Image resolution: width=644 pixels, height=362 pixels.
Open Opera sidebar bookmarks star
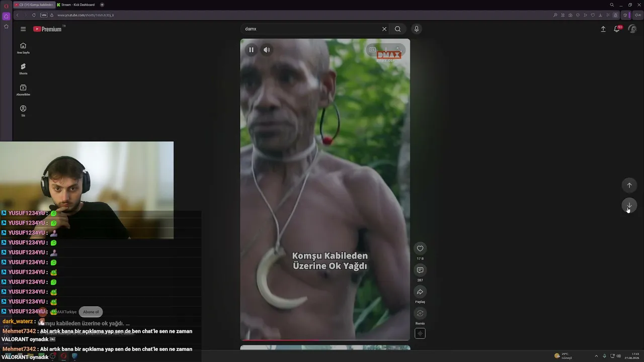coord(6,27)
